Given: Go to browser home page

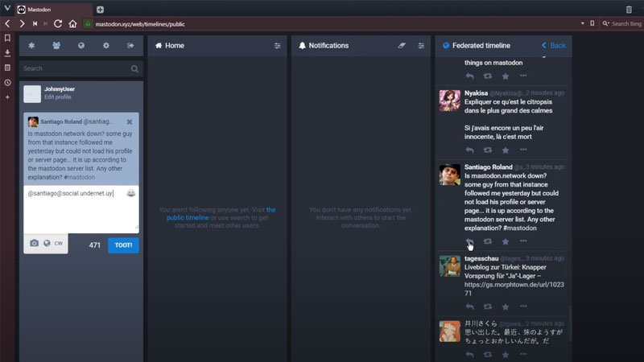Looking at the screenshot, I should point(72,24).
